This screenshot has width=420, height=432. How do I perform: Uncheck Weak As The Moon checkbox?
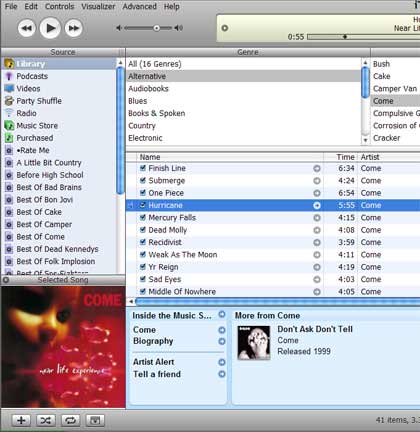(x=143, y=254)
